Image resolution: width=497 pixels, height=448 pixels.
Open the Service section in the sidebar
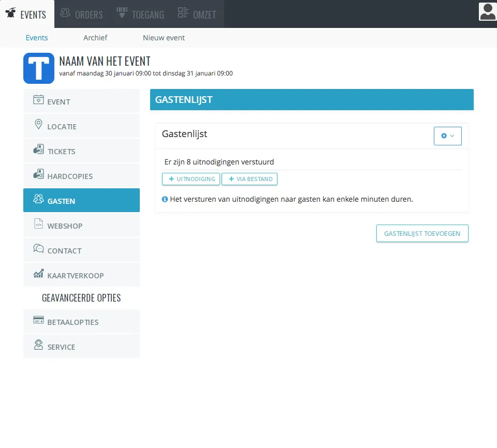pos(81,346)
